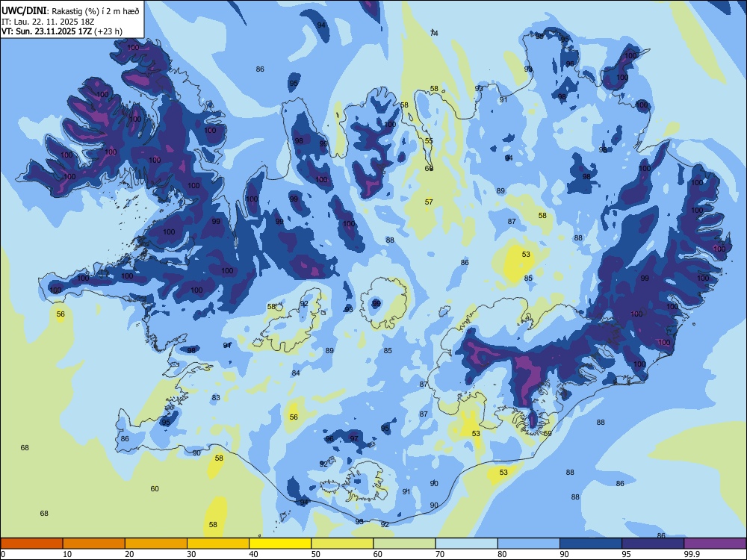Click the 'UWC/DINI: Rakastig (%) í 2 m hæð' title
This screenshot has width=747, height=560.
[70, 11]
